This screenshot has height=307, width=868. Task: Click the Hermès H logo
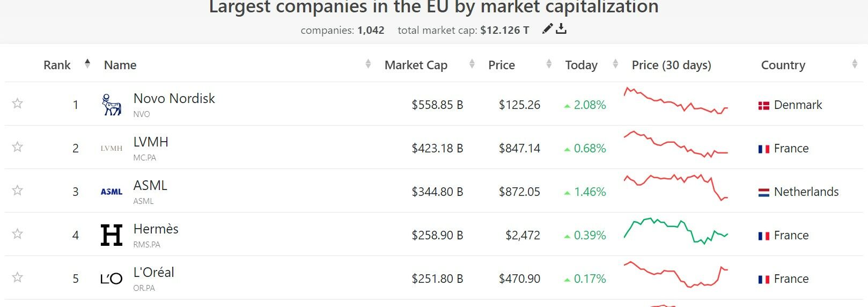[x=112, y=235]
